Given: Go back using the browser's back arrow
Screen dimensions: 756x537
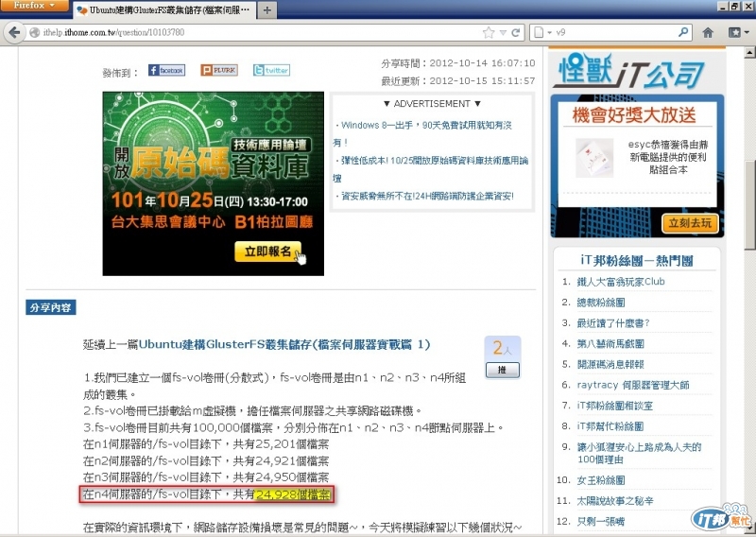Looking at the screenshot, I should [14, 32].
